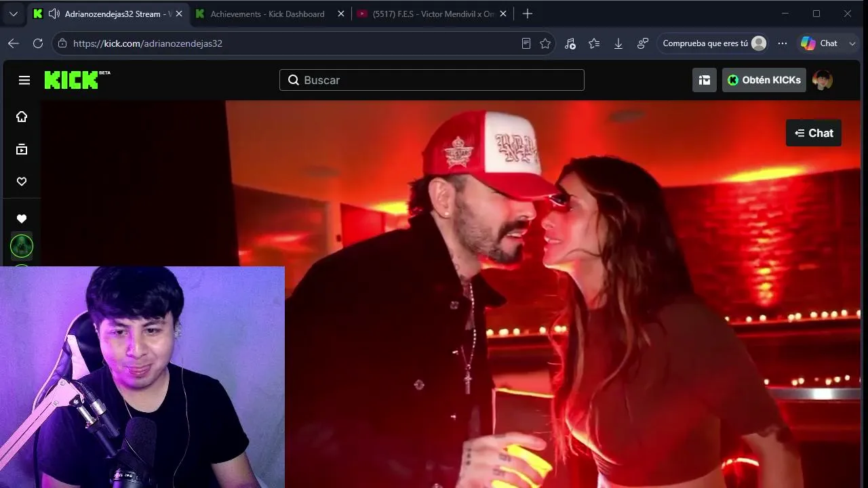Switch to the F.E.S - Victor Mendivil tab
The width and height of the screenshot is (868, 488).
pyautogui.click(x=433, y=14)
